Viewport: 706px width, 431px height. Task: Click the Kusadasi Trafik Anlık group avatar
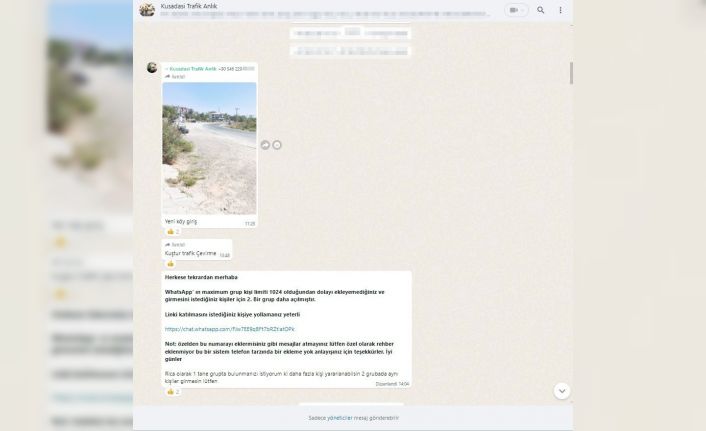pos(147,10)
